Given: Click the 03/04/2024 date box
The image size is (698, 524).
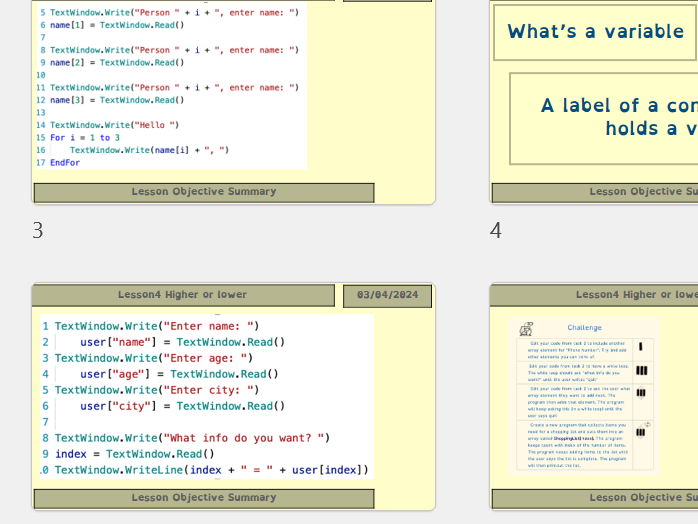Looking at the screenshot, I should click(387, 295).
